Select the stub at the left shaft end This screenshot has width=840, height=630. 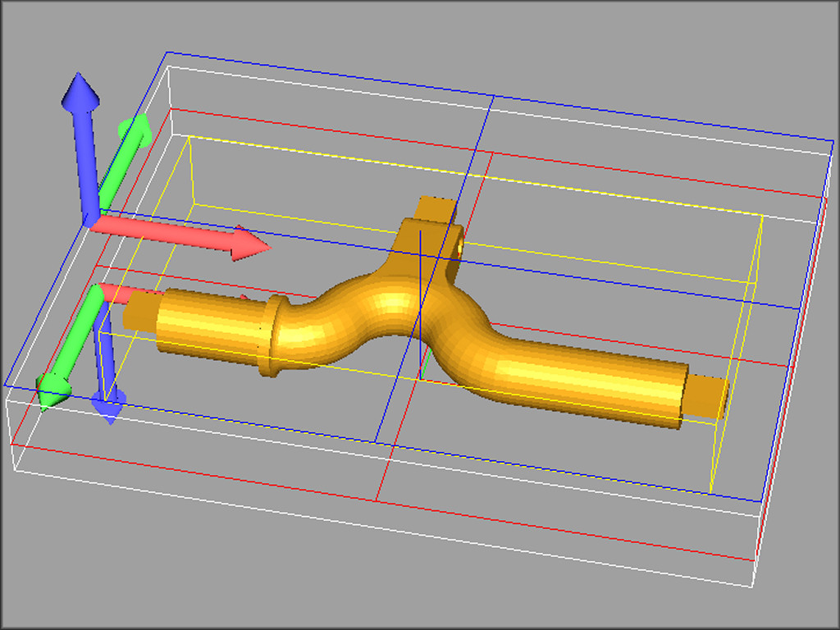[139, 312]
